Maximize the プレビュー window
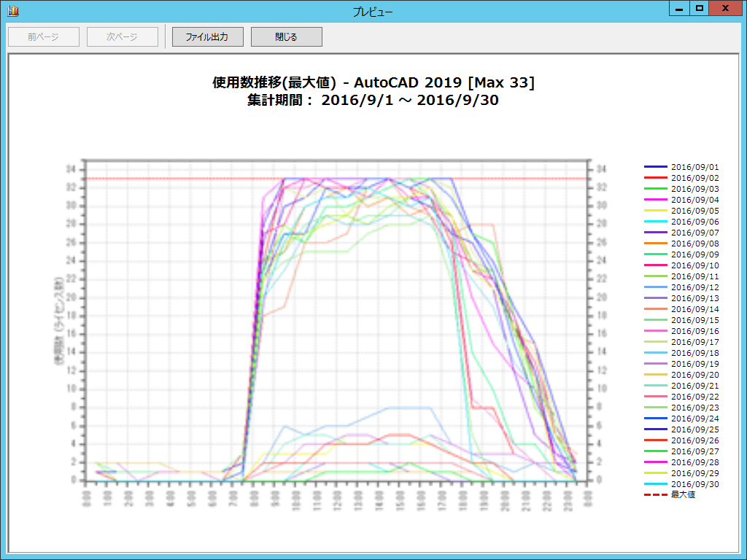The width and height of the screenshot is (747, 560). [700, 9]
